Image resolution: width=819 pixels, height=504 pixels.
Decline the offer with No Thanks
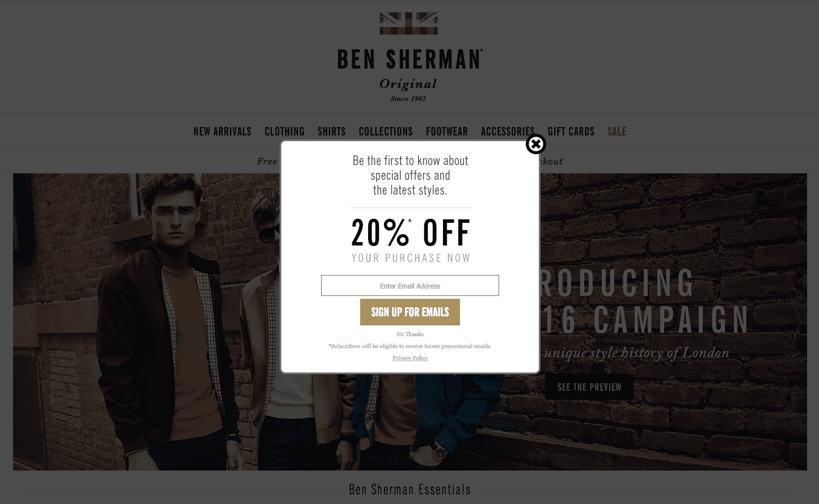coord(409,334)
